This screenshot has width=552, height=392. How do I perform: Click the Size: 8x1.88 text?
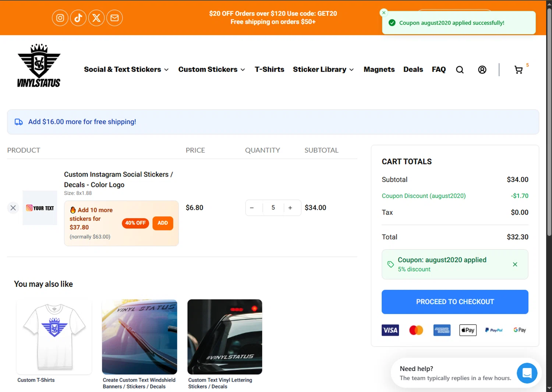click(78, 193)
